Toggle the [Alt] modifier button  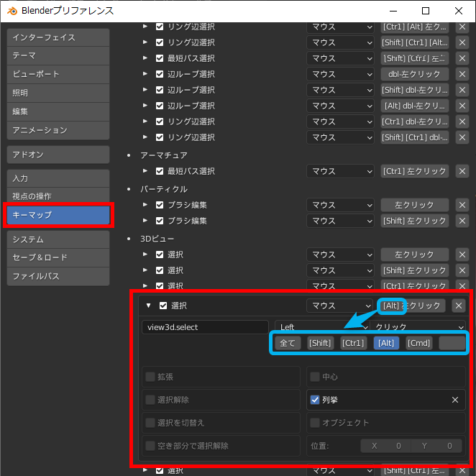tap(386, 343)
